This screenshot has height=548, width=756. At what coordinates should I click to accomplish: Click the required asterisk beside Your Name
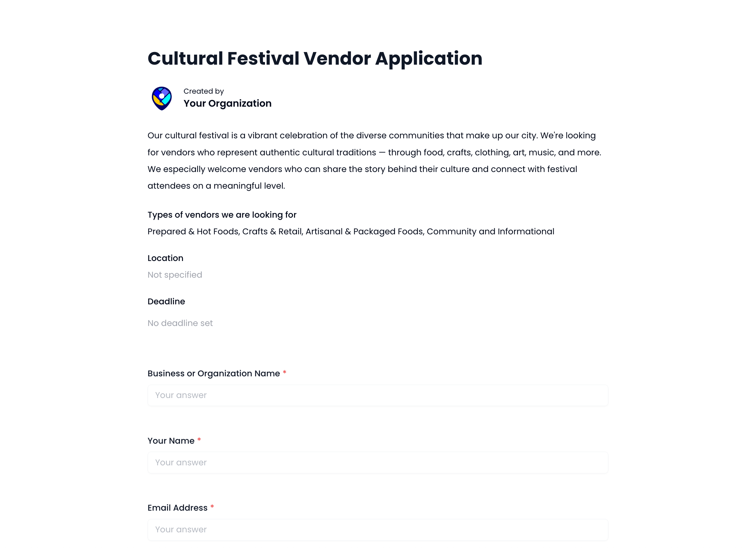199,439
